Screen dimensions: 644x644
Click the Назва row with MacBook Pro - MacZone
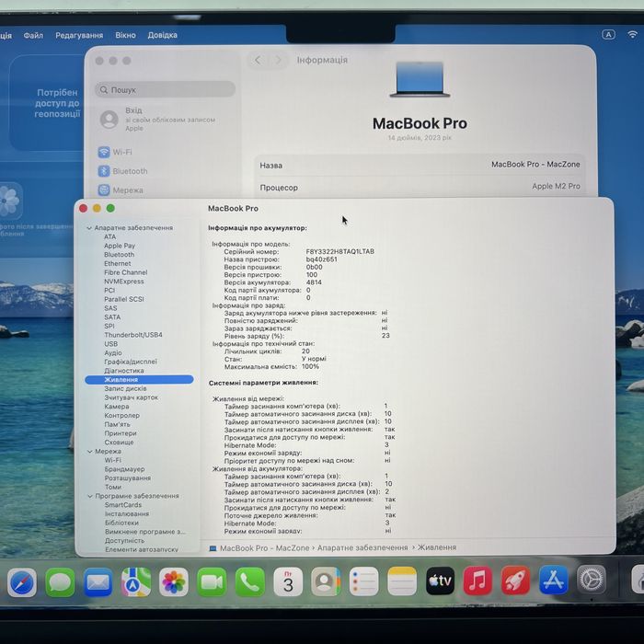point(420,165)
